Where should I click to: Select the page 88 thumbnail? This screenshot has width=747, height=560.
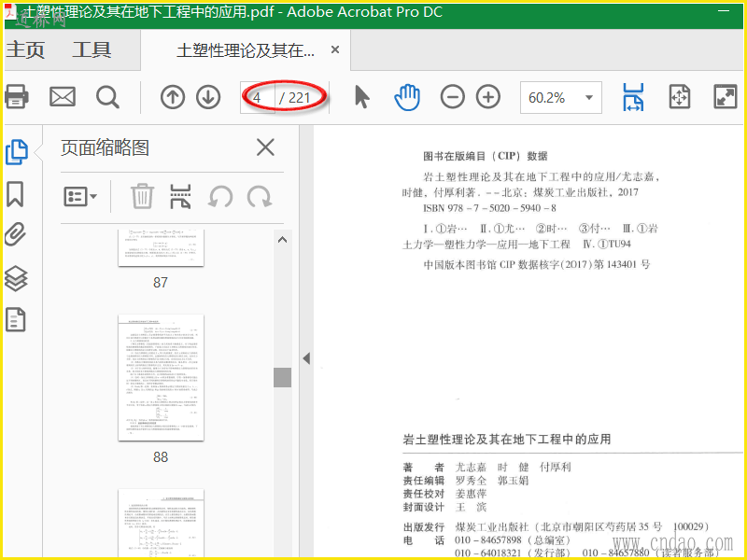pyautogui.click(x=161, y=378)
